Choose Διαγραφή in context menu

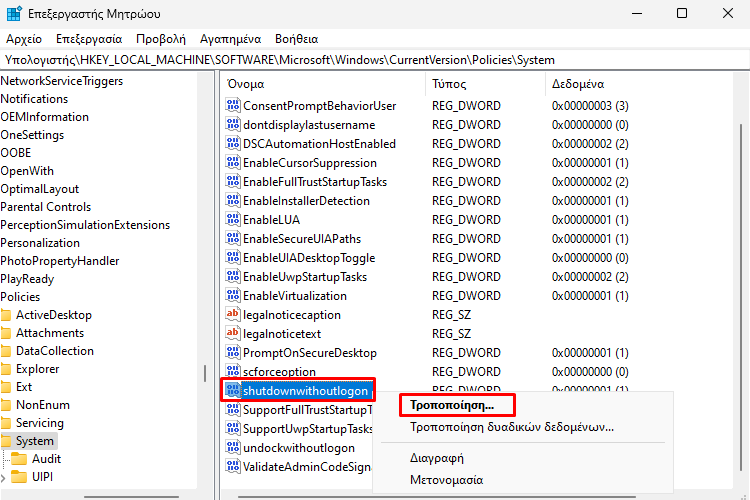coord(437,458)
